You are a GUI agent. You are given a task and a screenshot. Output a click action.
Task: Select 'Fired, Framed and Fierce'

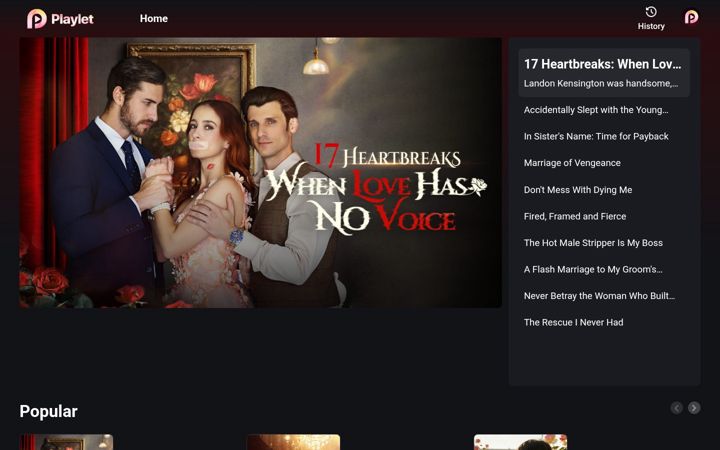coord(574,216)
